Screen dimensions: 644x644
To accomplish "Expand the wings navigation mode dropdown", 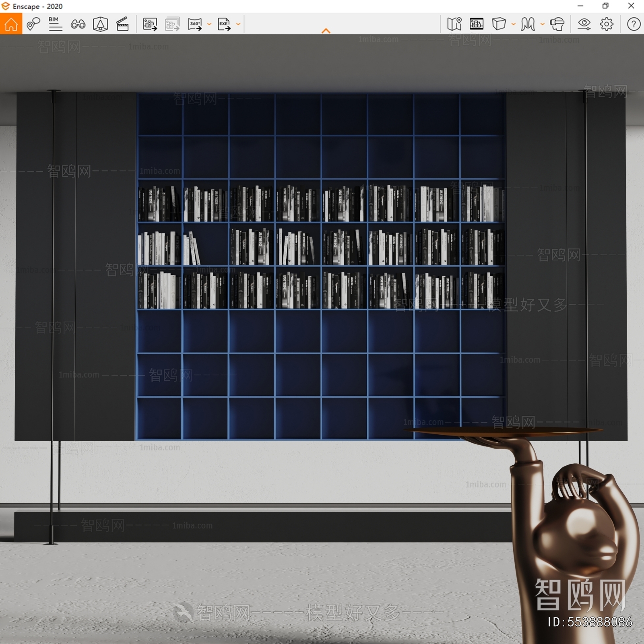I will pos(543,24).
